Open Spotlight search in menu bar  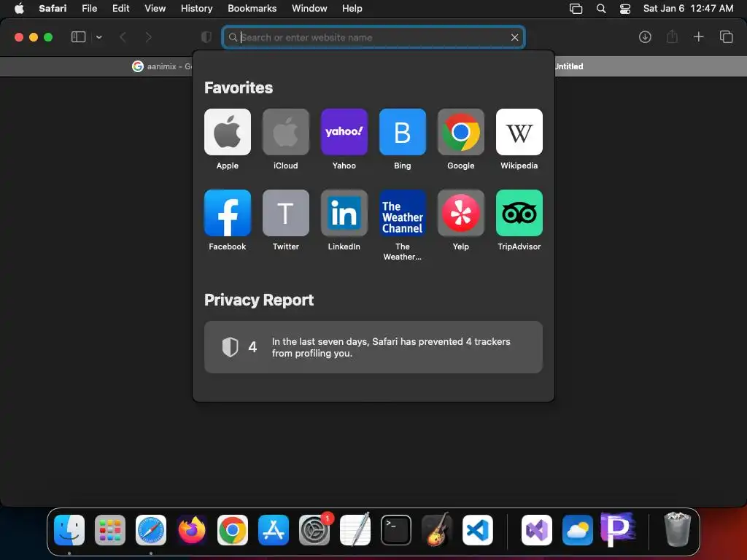(x=601, y=9)
